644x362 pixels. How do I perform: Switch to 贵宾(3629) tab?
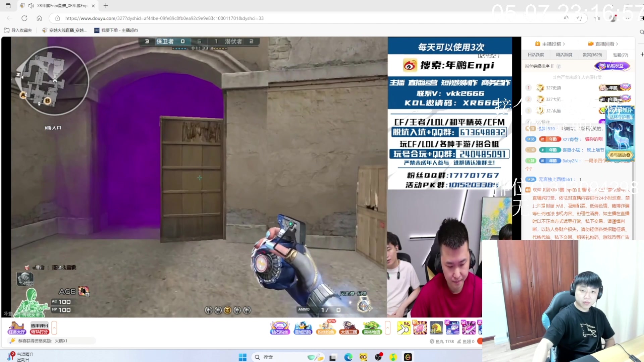coord(592,55)
